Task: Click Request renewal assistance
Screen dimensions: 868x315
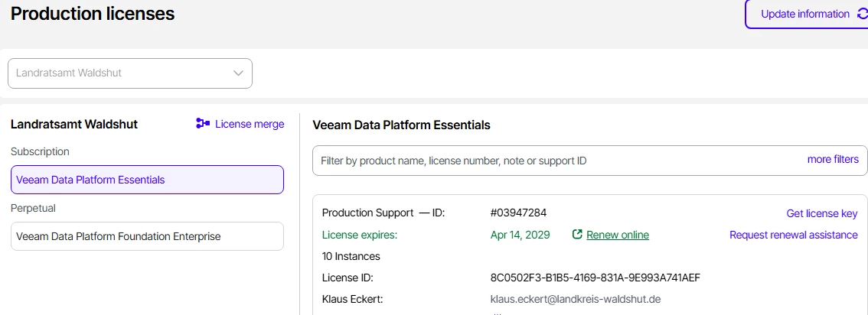Action: (x=794, y=235)
